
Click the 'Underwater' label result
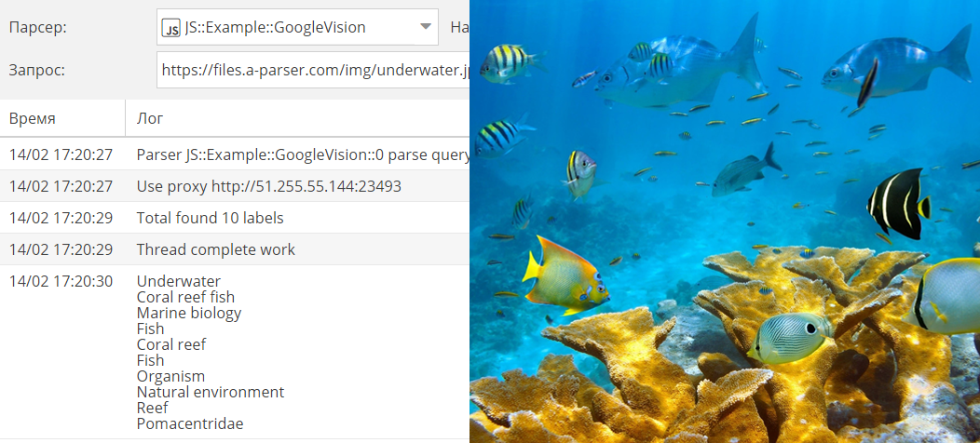pyautogui.click(x=179, y=281)
